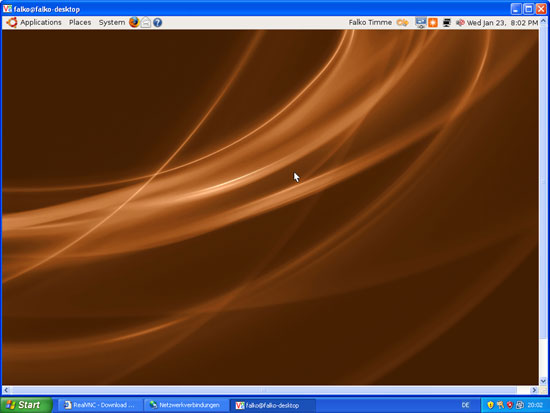Toggle the muted volume icon in panel
This screenshot has width=550, height=413.
(460, 22)
